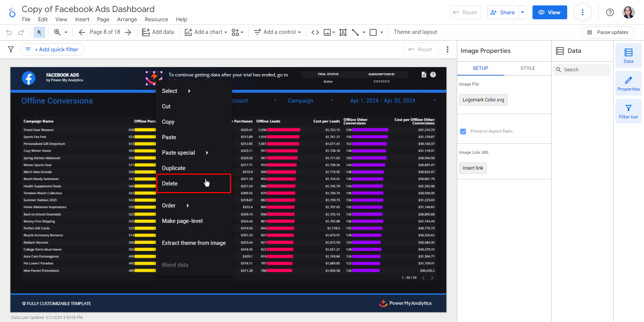Open the Filter bar side panel

point(628,111)
